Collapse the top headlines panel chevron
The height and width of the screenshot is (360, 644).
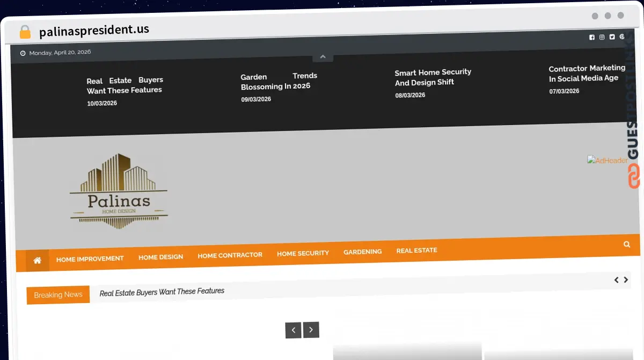tap(323, 57)
